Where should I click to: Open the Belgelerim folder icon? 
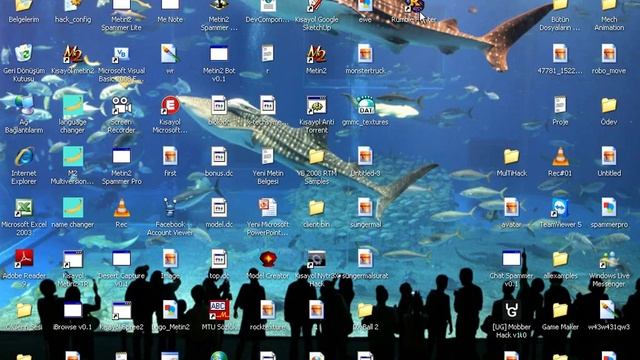[x=24, y=5]
